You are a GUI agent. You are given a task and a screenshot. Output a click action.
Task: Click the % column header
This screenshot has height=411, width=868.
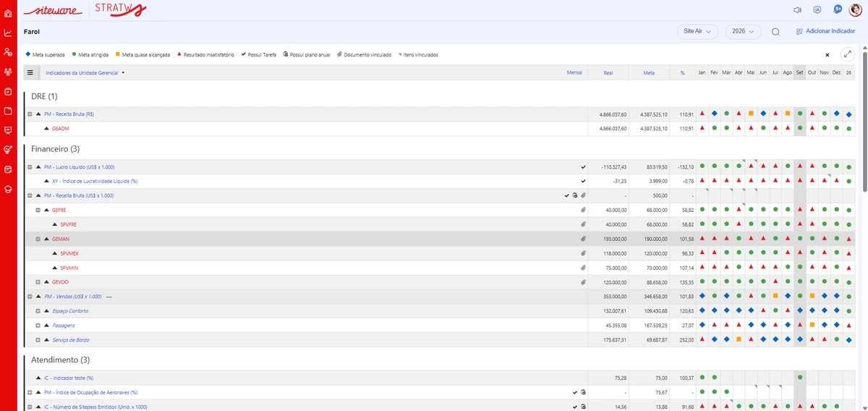(x=682, y=73)
